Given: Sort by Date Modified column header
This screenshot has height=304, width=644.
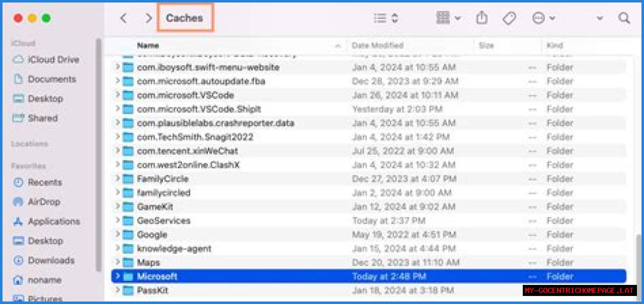Looking at the screenshot, I should [377, 46].
